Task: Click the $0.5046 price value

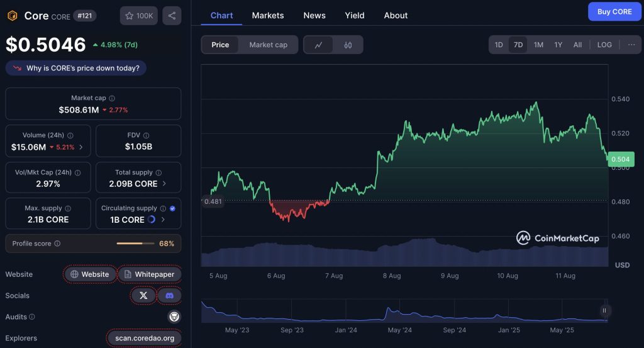Action: [x=46, y=45]
